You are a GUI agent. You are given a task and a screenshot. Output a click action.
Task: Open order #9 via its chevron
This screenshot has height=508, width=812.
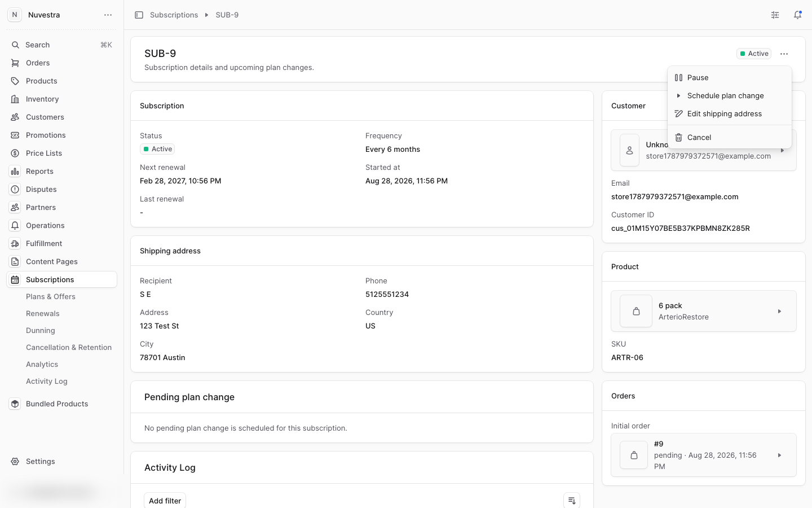pyautogui.click(x=779, y=455)
